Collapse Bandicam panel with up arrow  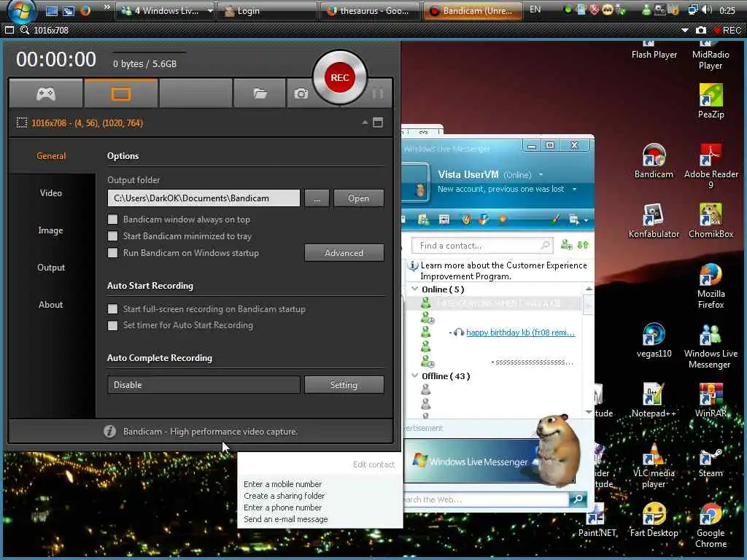click(x=365, y=122)
